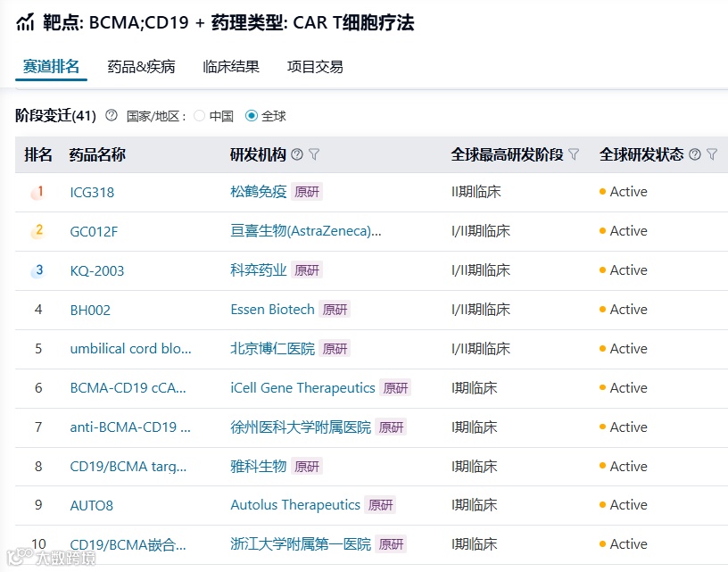Click the 原研 tag next to 松鹤免疫
The height and width of the screenshot is (572, 728).
[307, 192]
